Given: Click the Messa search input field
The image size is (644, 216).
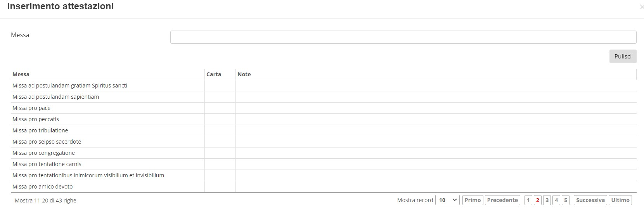Looking at the screenshot, I should point(403,37).
